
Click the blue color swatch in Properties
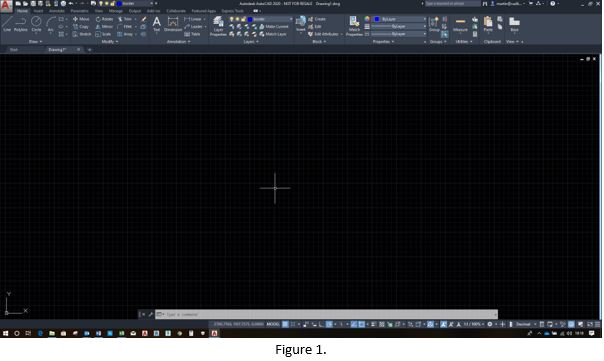pyautogui.click(x=377, y=19)
